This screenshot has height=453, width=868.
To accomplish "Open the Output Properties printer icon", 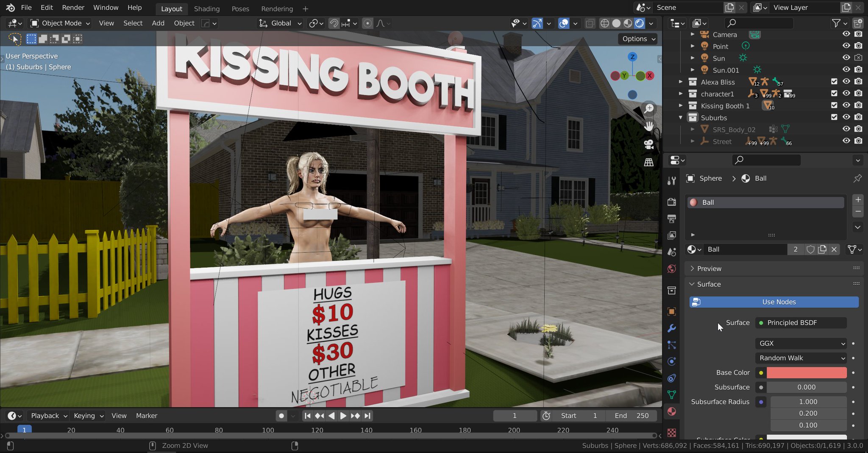I will 672,219.
